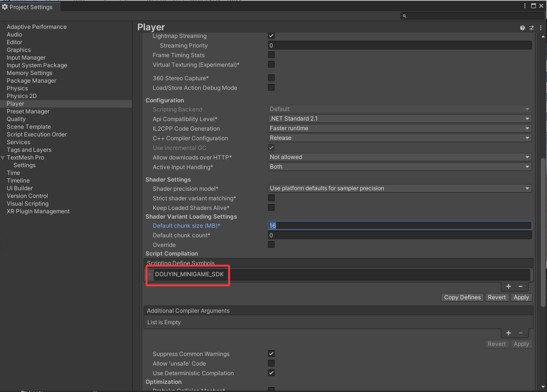Viewport: 547px width, 392px height.
Task: Select Visual Scripting category
Action: (x=27, y=204)
